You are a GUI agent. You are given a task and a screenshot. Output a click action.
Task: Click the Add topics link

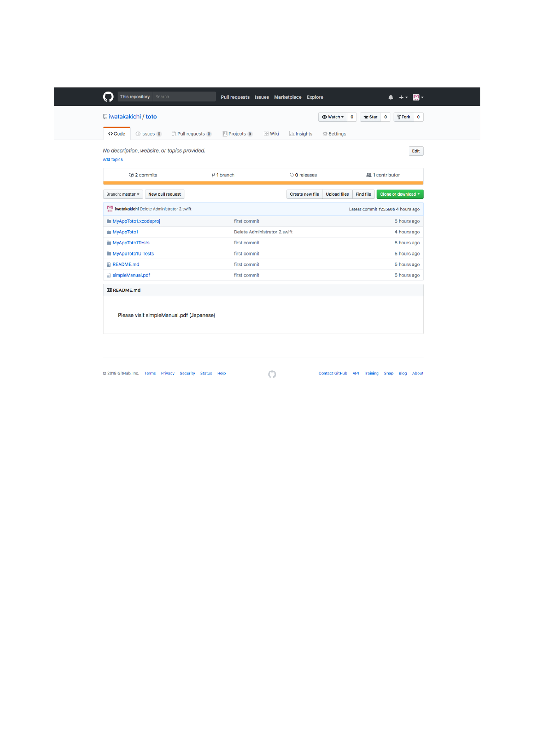[x=113, y=159]
